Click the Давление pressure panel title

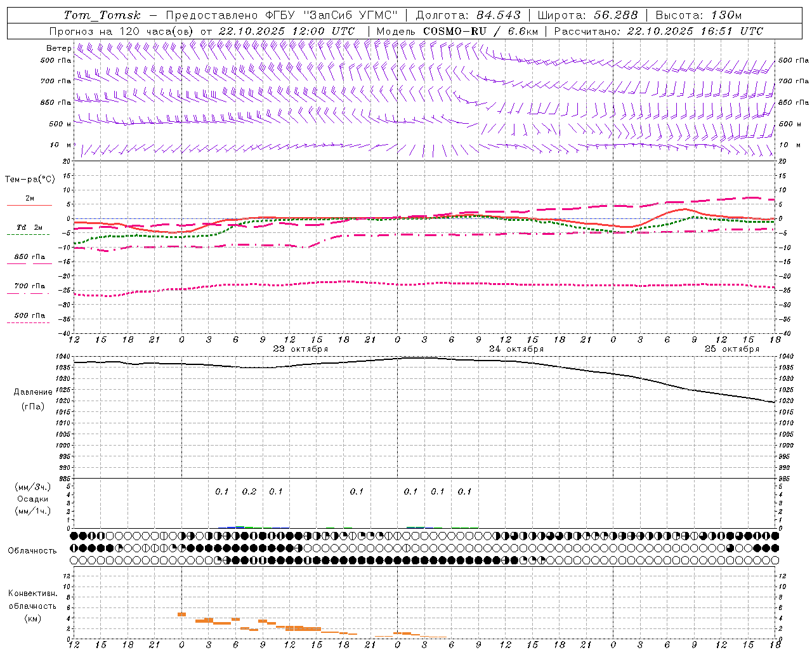[33, 392]
